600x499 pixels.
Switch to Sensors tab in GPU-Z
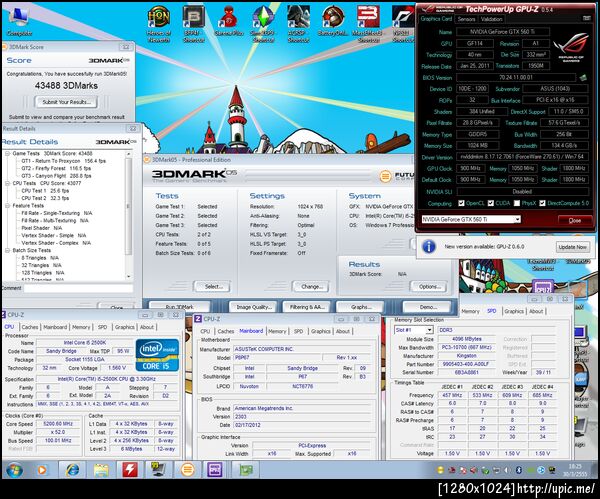pyautogui.click(x=466, y=19)
